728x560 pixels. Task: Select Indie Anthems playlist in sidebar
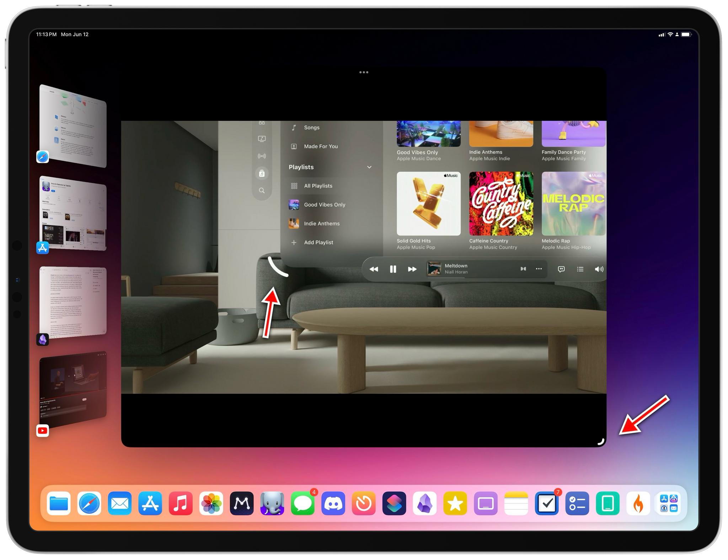[322, 224]
